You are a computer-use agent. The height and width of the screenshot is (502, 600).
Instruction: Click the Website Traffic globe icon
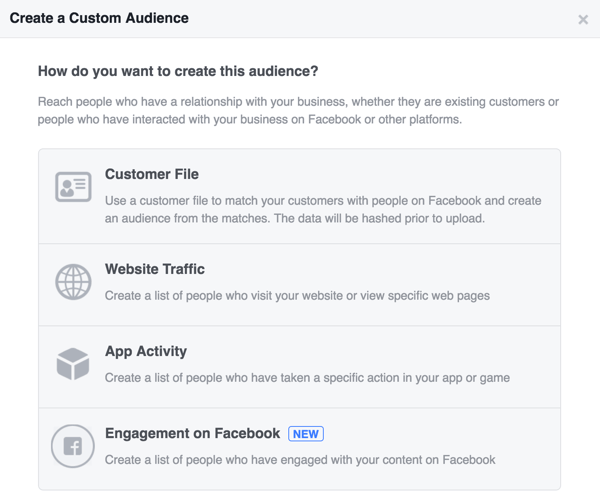click(x=73, y=282)
